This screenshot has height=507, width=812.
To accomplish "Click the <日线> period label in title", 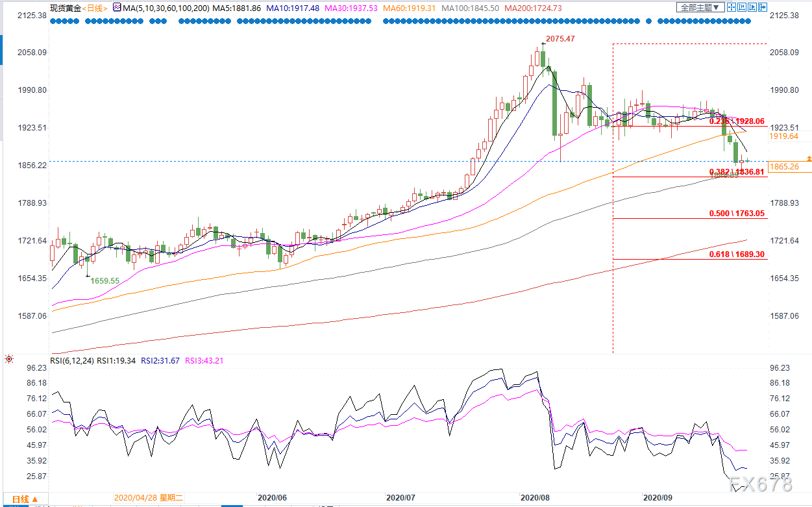I will click(94, 8).
